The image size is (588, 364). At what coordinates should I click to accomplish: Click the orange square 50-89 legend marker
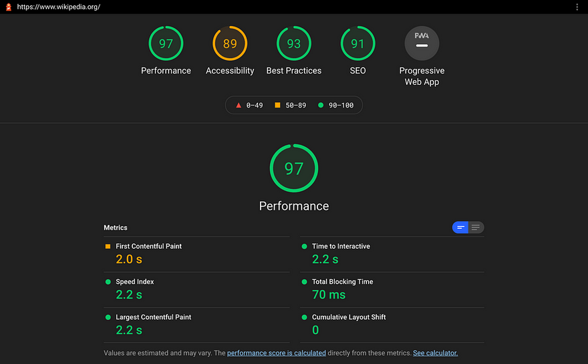[x=277, y=105]
